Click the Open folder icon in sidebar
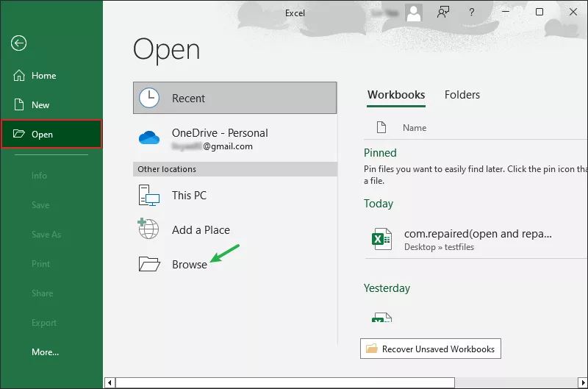 (19, 134)
